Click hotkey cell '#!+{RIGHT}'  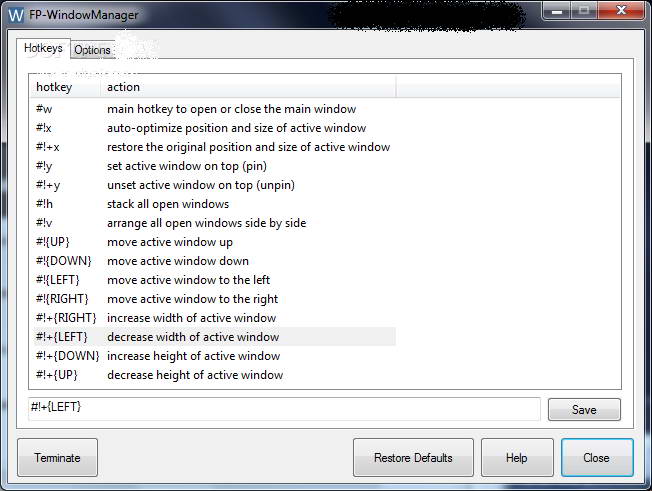pos(66,318)
